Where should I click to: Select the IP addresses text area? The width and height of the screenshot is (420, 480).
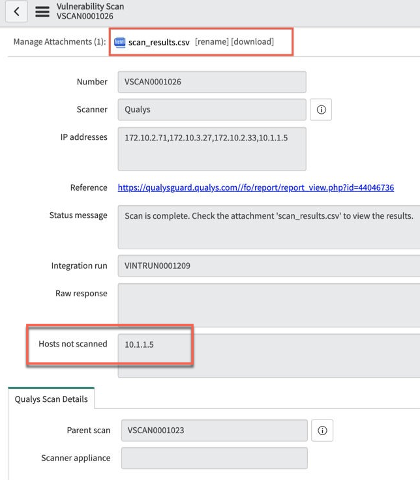coord(212,149)
